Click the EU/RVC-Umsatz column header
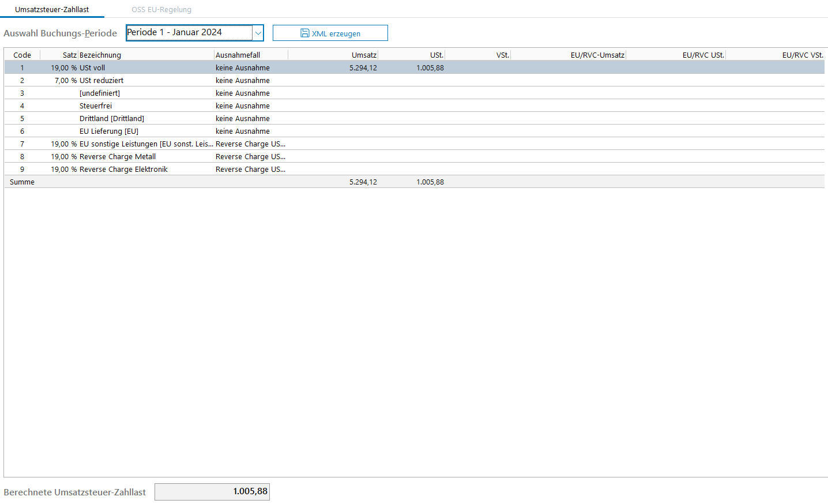This screenshot has height=504, width=828. pyautogui.click(x=597, y=55)
